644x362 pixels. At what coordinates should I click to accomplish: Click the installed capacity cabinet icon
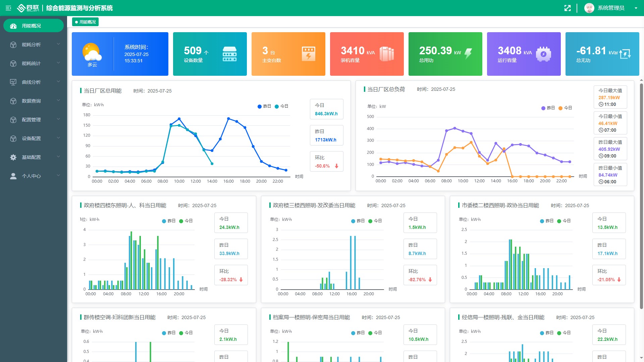[387, 54]
